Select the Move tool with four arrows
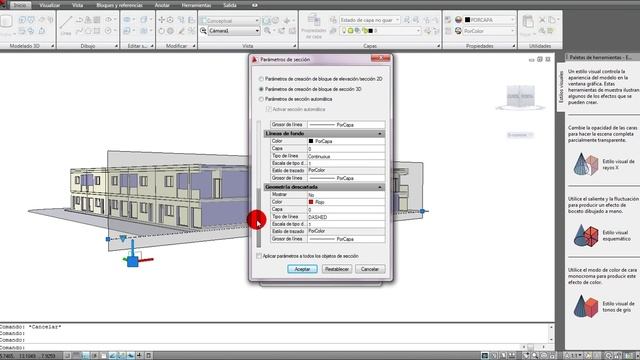Image resolution: width=640 pixels, height=360 pixels. (162, 20)
